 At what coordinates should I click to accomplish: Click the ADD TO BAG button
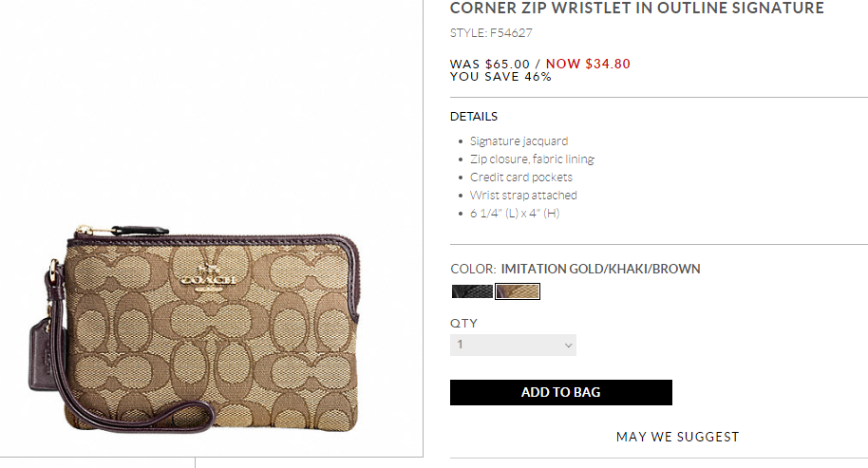coord(560,392)
